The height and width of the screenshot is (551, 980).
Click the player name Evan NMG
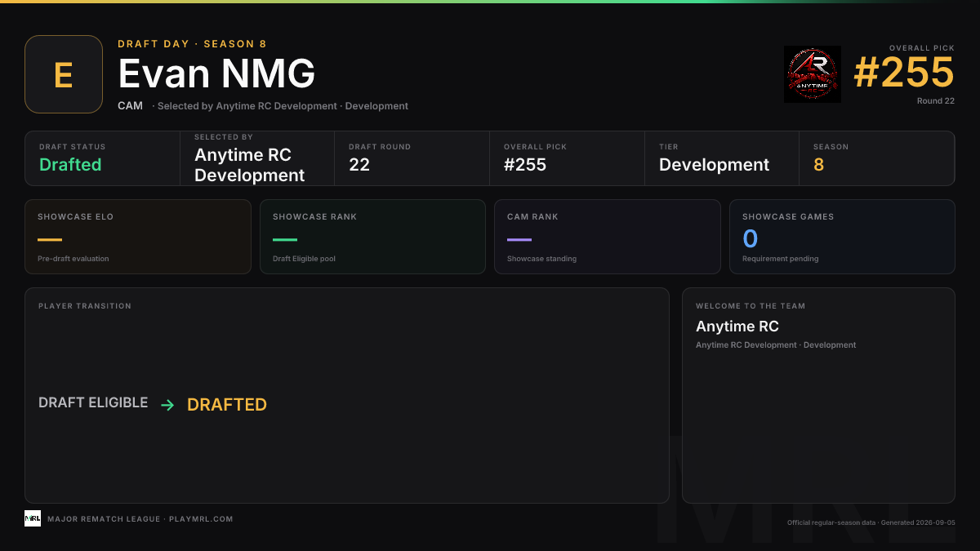[217, 74]
